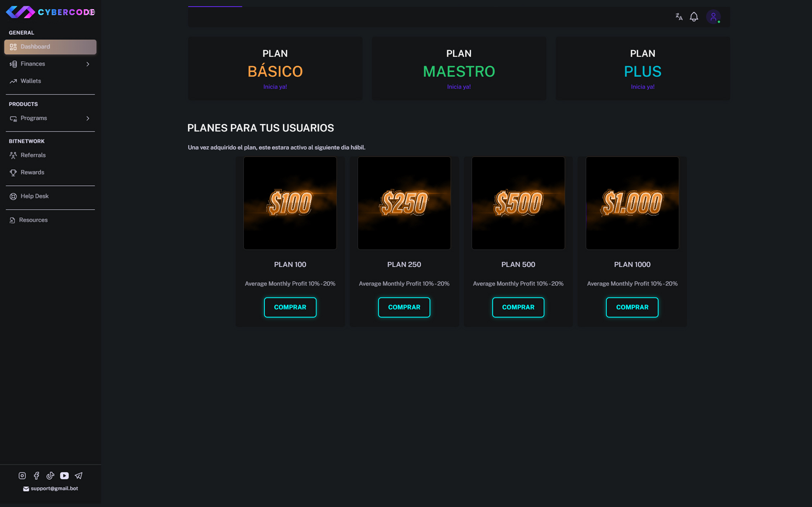This screenshot has width=812, height=507.
Task: Click the CyberCode logo
Action: pos(50,12)
